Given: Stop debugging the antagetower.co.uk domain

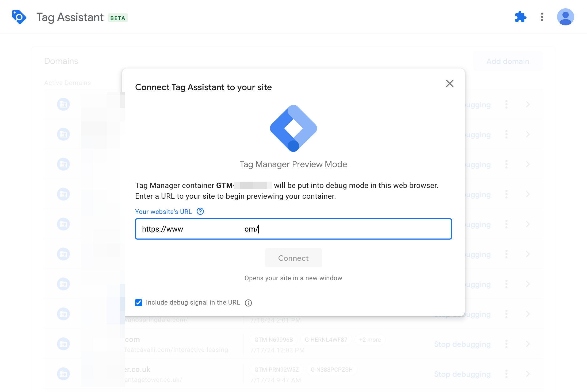Looking at the screenshot, I should [462, 374].
